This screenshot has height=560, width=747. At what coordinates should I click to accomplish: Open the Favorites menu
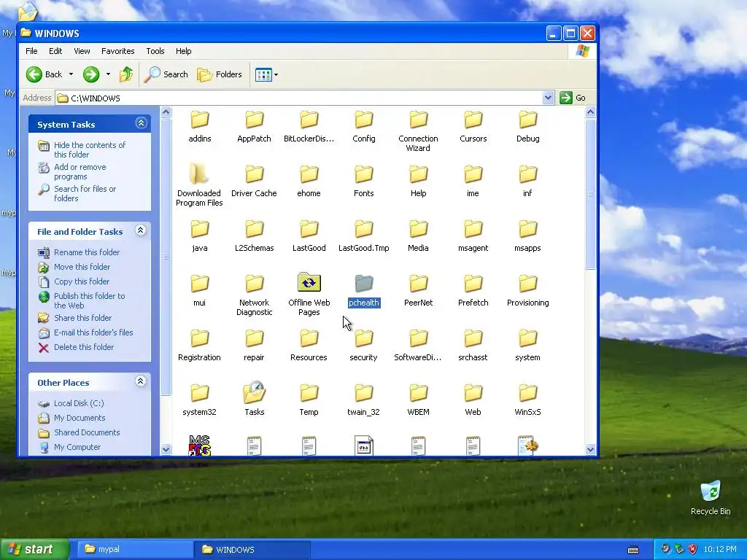117,51
